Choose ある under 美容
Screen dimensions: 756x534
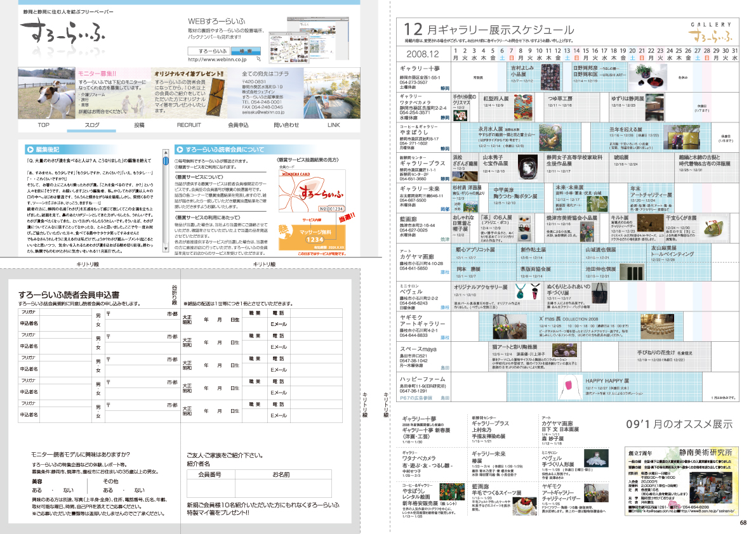pyautogui.click(x=37, y=490)
